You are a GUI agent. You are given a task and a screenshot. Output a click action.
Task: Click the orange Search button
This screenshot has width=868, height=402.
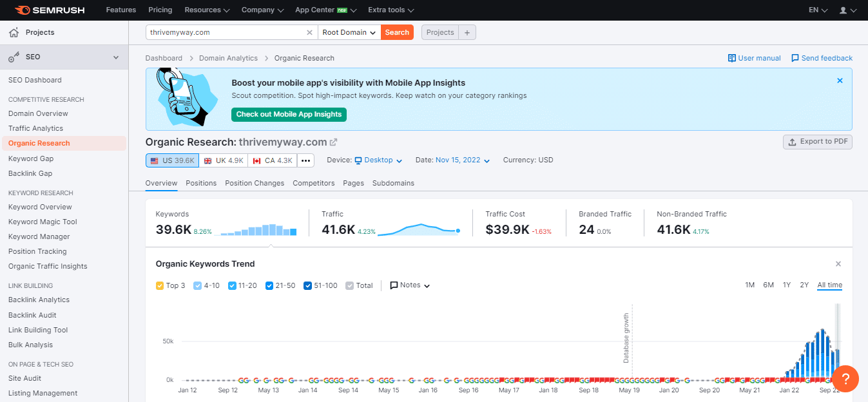pos(397,32)
